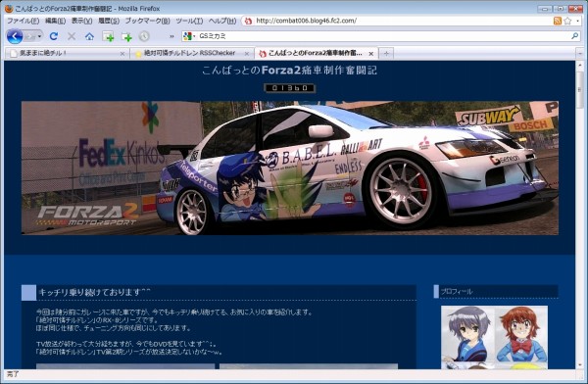Go back with the blue arrow button
This screenshot has width=588, height=384.
click(15, 36)
